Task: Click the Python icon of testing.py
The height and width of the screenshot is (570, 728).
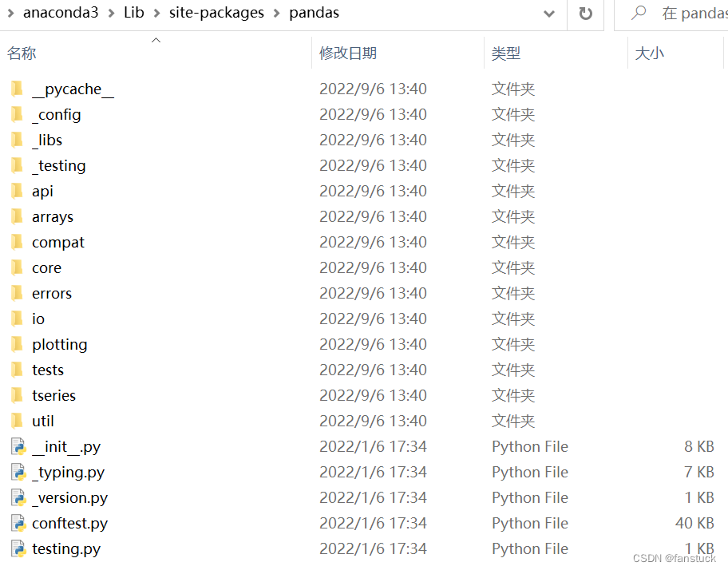Action: click(x=18, y=548)
